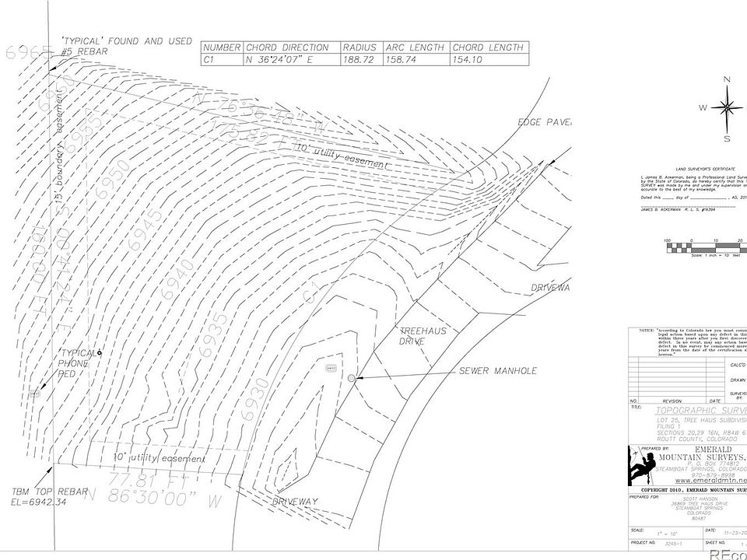The image size is (747, 560).
Task: Click the bottom 'DRIVEWAY' label
Action: click(296, 502)
